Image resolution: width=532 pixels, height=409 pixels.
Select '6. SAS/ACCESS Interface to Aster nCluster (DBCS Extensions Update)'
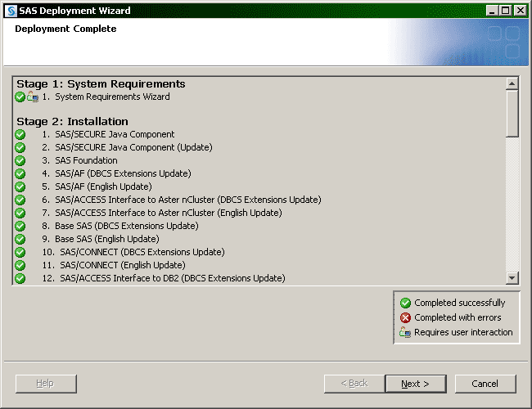[182, 200]
